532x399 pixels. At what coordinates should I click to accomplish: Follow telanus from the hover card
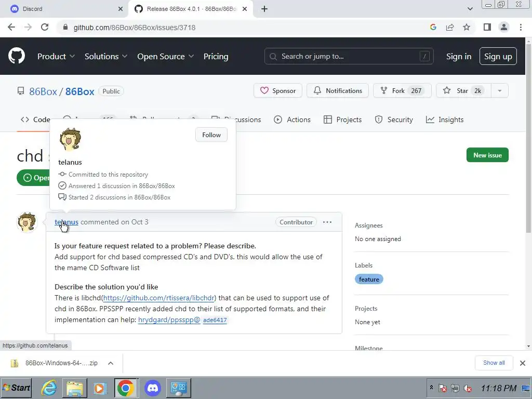pos(211,135)
